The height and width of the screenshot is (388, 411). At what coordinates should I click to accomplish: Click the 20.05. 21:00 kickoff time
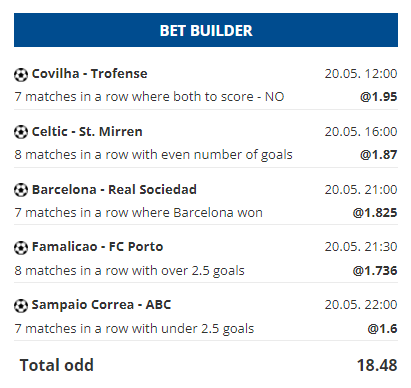[361, 190]
